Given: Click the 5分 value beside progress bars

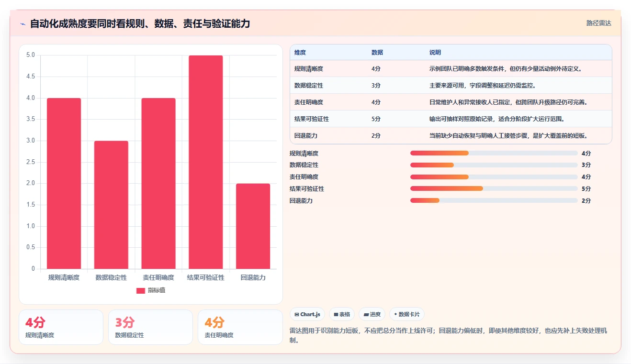Looking at the screenshot, I should pyautogui.click(x=586, y=189).
